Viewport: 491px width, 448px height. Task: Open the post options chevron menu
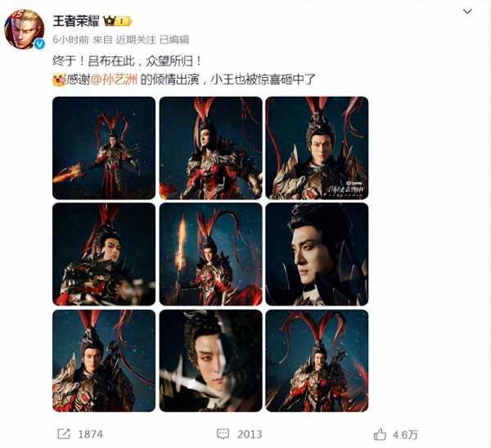(467, 11)
